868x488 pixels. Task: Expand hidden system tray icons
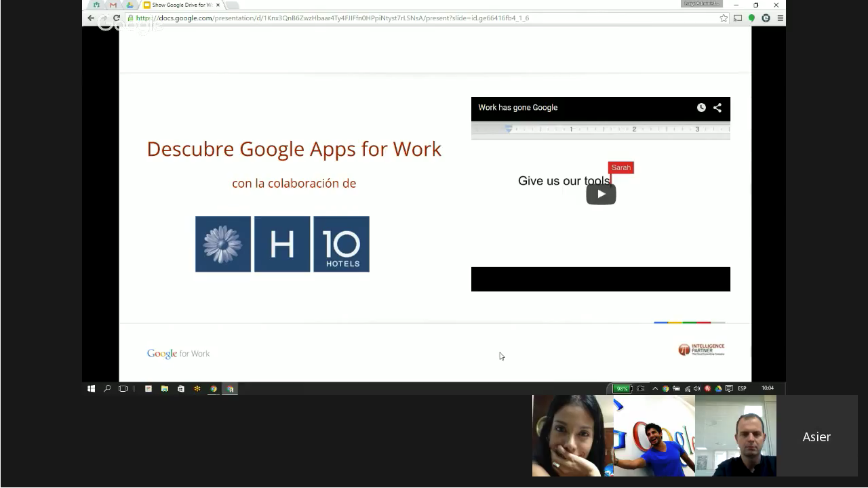point(655,388)
